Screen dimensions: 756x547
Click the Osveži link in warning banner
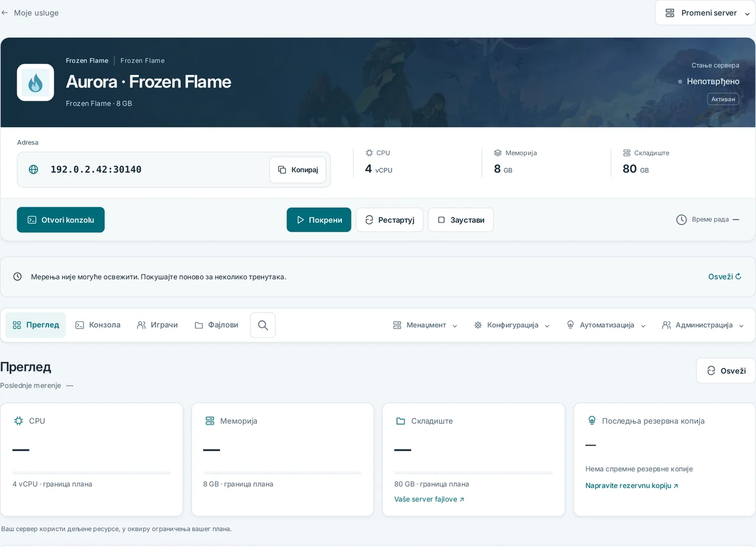[x=725, y=276]
